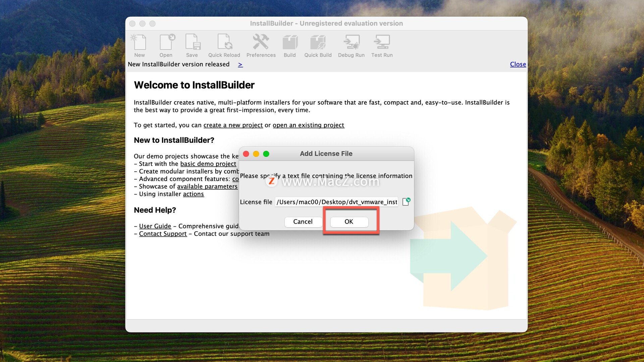Screen dimensions: 644x362
Task: Cancel the Add License File dialog
Action: click(303, 222)
